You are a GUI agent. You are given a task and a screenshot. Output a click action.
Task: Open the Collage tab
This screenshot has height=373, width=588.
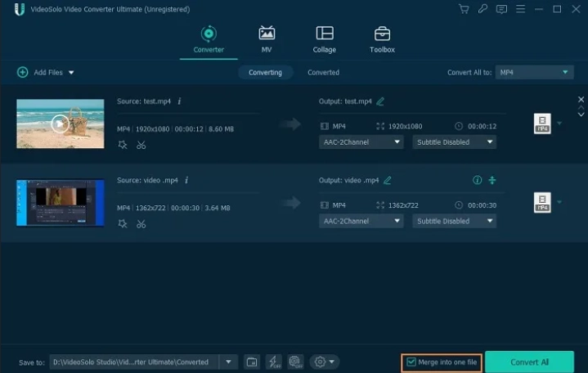[325, 39]
